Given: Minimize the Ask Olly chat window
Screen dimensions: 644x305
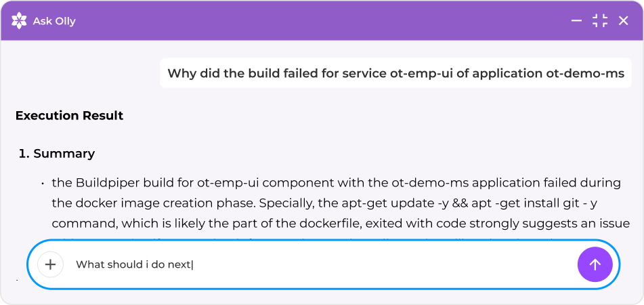Looking at the screenshot, I should coord(576,21).
